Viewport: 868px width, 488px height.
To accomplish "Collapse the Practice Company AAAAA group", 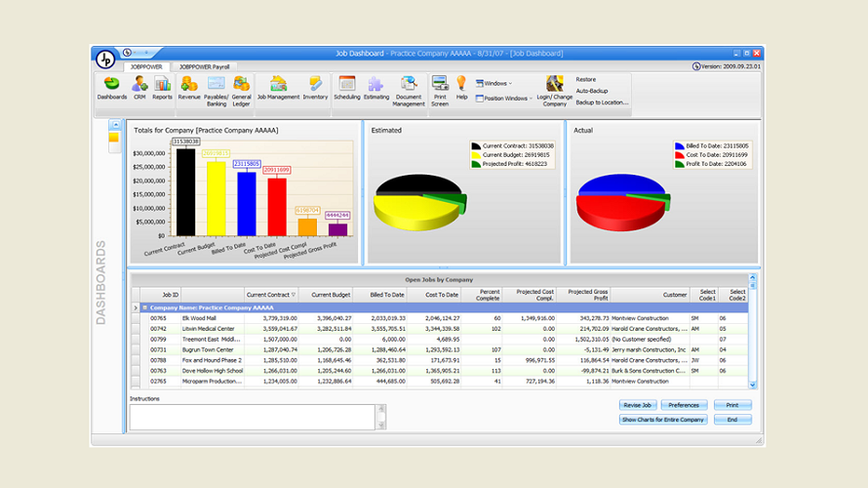I will coord(145,307).
